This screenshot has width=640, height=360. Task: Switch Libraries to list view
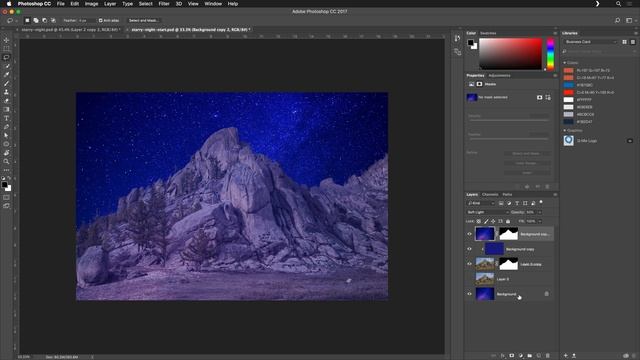633,42
